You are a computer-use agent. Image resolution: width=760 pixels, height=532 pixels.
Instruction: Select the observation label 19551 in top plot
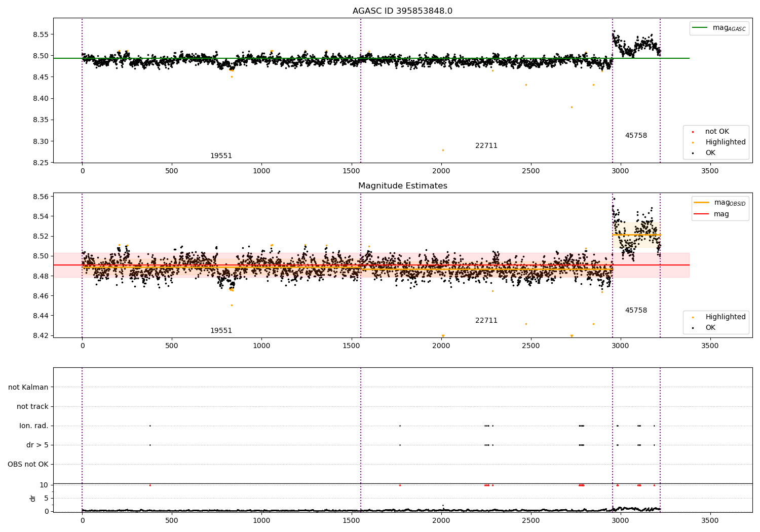(x=221, y=156)
